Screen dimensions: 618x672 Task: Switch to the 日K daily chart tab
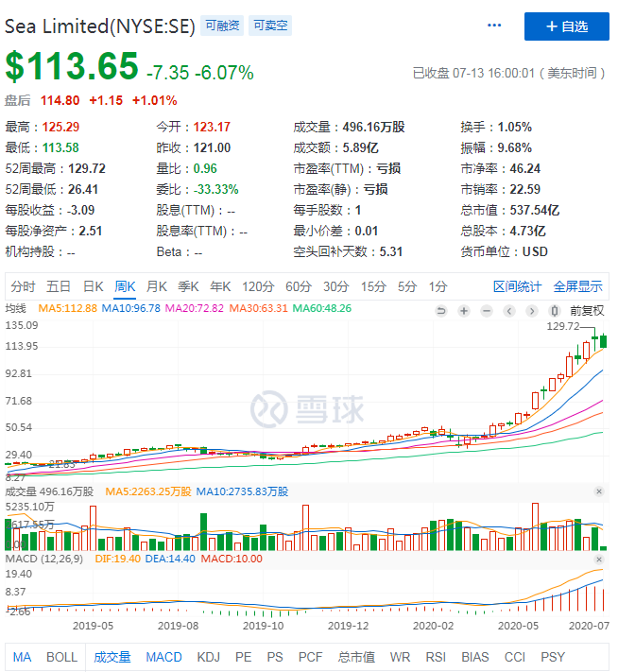coord(93,286)
